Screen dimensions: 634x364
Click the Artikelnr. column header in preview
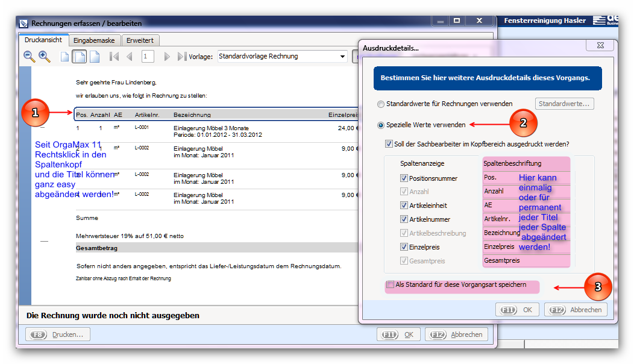tap(147, 115)
